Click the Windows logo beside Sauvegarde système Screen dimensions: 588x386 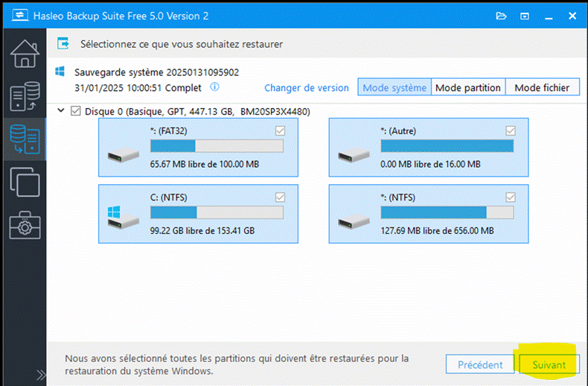tap(60, 72)
